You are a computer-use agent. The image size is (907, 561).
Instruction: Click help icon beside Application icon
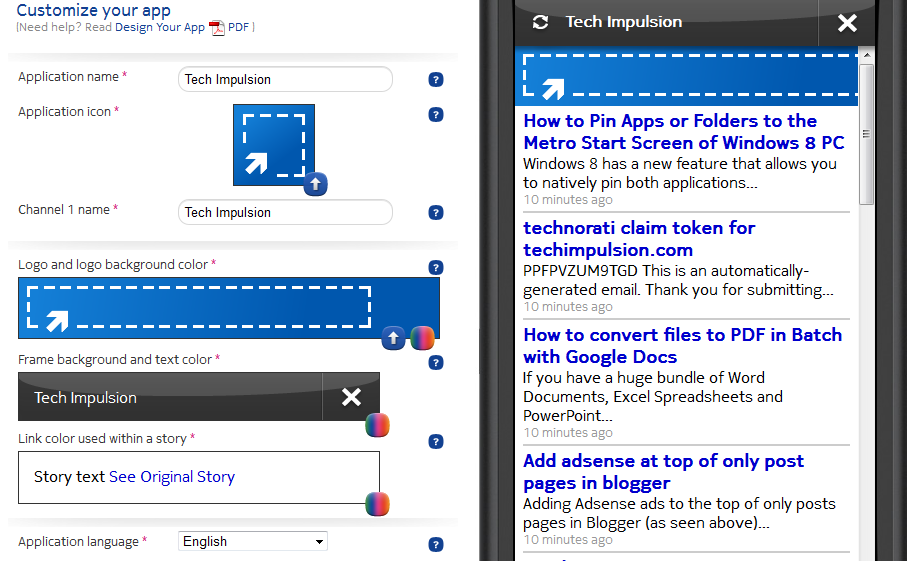tap(436, 115)
